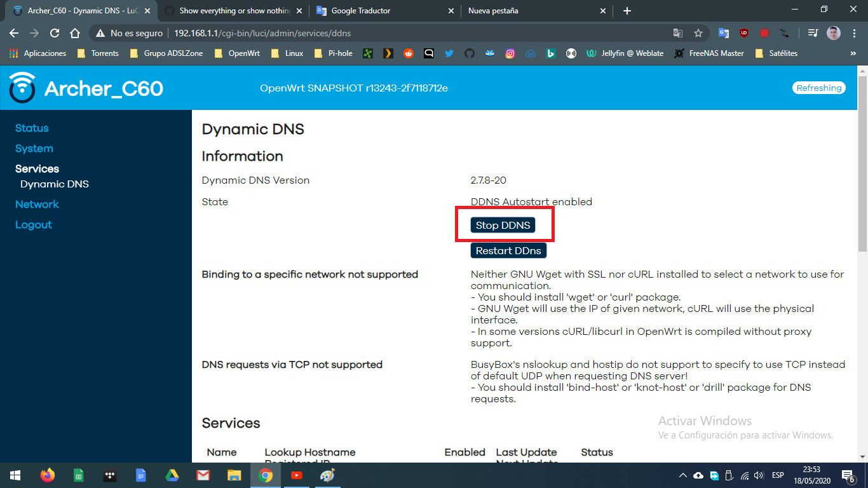The image size is (868, 488).
Task: Open the translate page icon in the address bar
Action: point(677,32)
